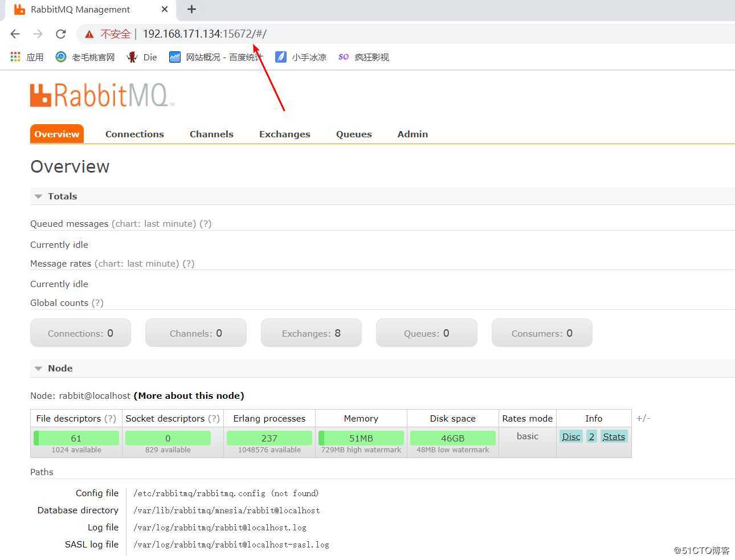The image size is (735, 560).
Task: Switch to the Exchanges tab
Action: (x=285, y=134)
